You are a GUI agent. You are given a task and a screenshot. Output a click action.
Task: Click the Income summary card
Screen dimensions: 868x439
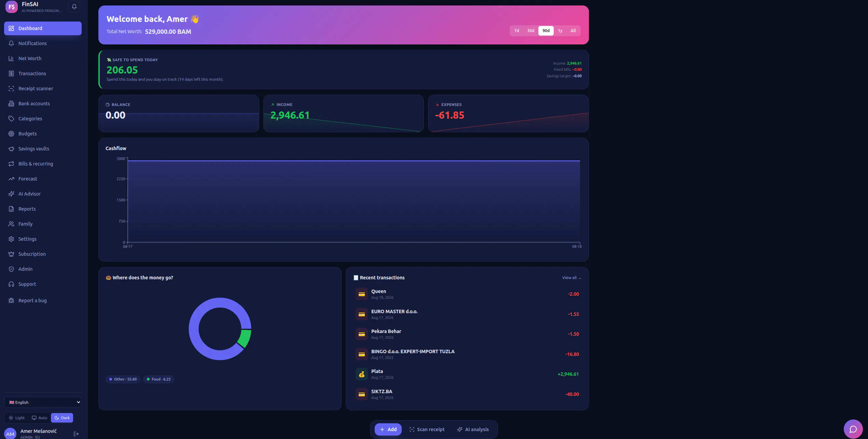pos(343,114)
